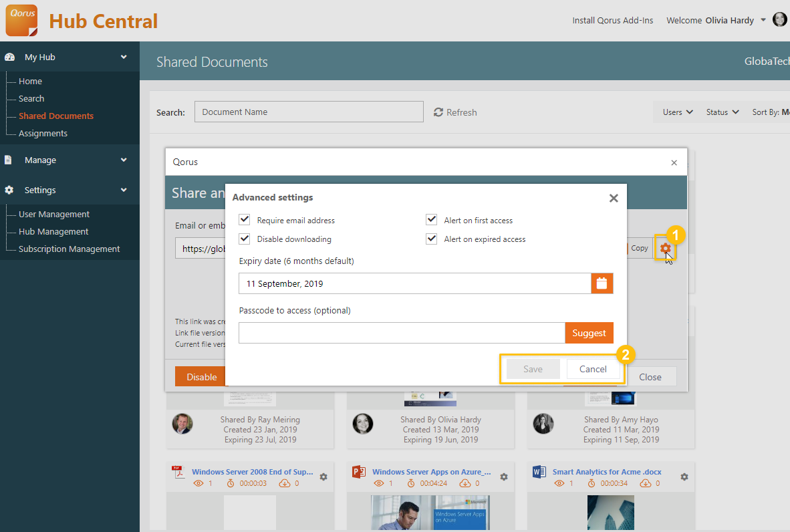Open Olivia Hardy's profile avatar
Viewport: 790px width, 532px height.
point(779,19)
